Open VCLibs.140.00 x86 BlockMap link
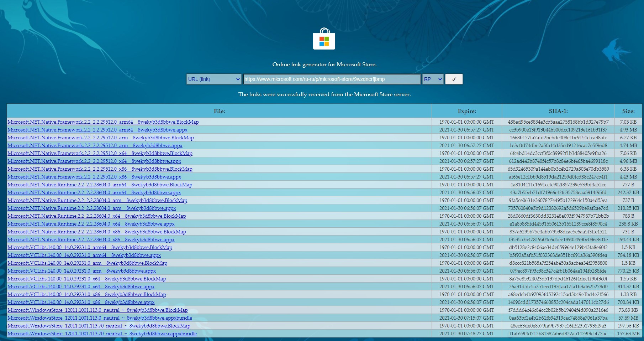Image resolution: width=644 pixels, height=341 pixels. click(87, 294)
